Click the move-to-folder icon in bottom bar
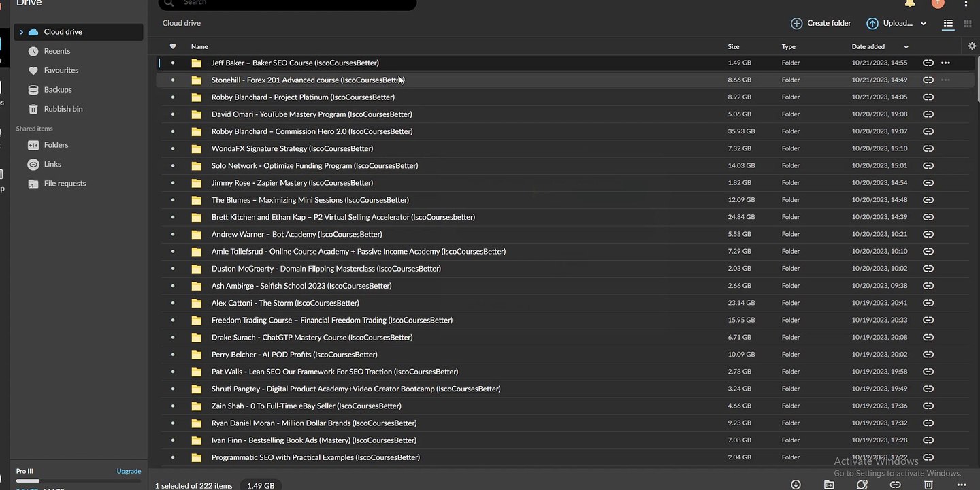The height and width of the screenshot is (490, 980). 829,485
